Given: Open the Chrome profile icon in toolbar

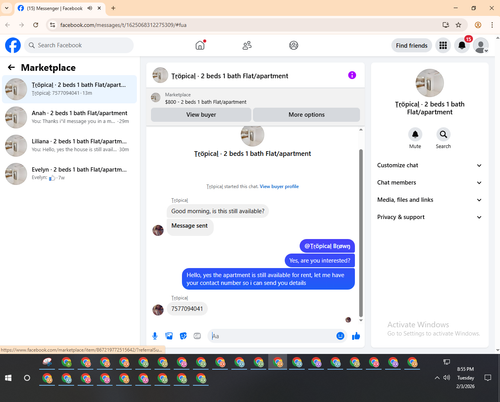Looking at the screenshot, I should click(x=478, y=25).
